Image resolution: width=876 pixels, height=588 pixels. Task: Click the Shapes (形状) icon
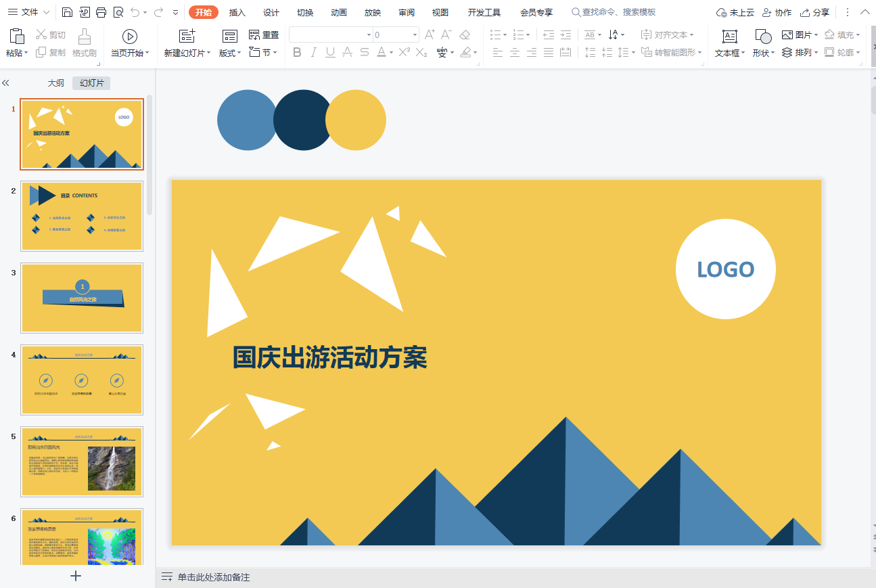[763, 37]
